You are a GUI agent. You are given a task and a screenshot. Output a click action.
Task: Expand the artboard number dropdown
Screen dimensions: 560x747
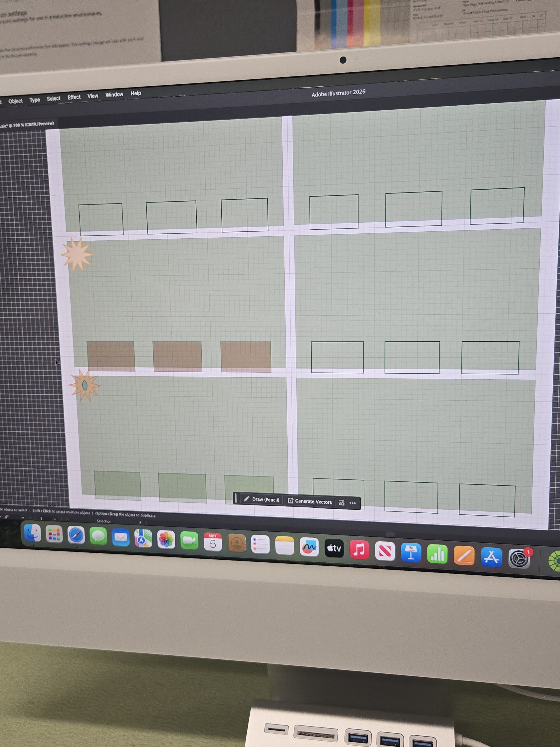[x=55, y=519]
